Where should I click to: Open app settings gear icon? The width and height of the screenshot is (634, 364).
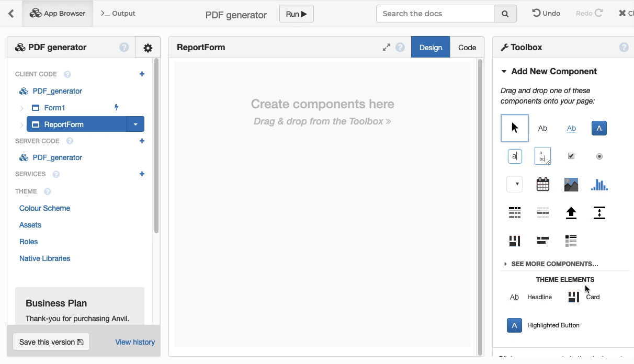tap(148, 48)
